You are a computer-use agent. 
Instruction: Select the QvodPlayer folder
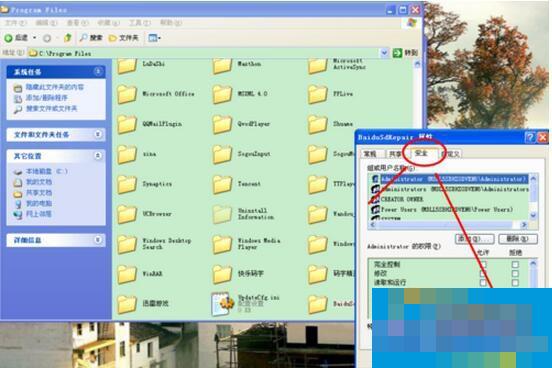(x=242, y=124)
